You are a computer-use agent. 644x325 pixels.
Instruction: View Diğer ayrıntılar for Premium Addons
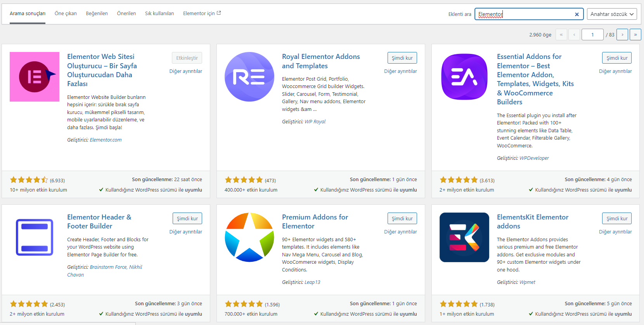400,232
